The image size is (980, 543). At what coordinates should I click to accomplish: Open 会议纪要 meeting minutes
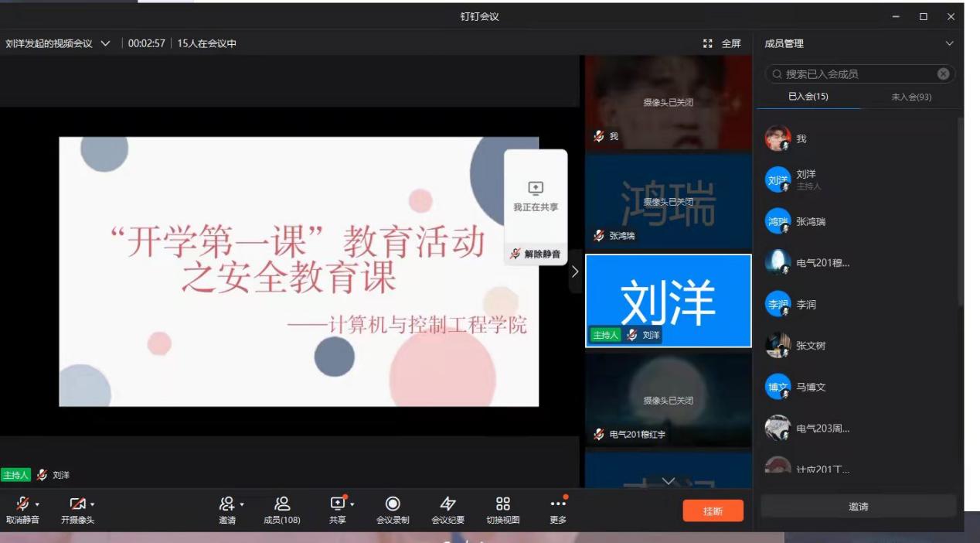pyautogui.click(x=447, y=504)
